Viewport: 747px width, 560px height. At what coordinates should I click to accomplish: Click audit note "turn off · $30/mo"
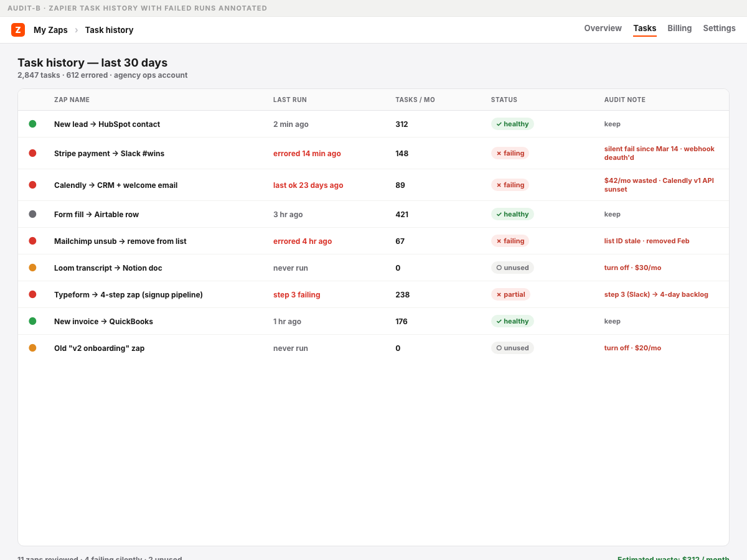(632, 268)
